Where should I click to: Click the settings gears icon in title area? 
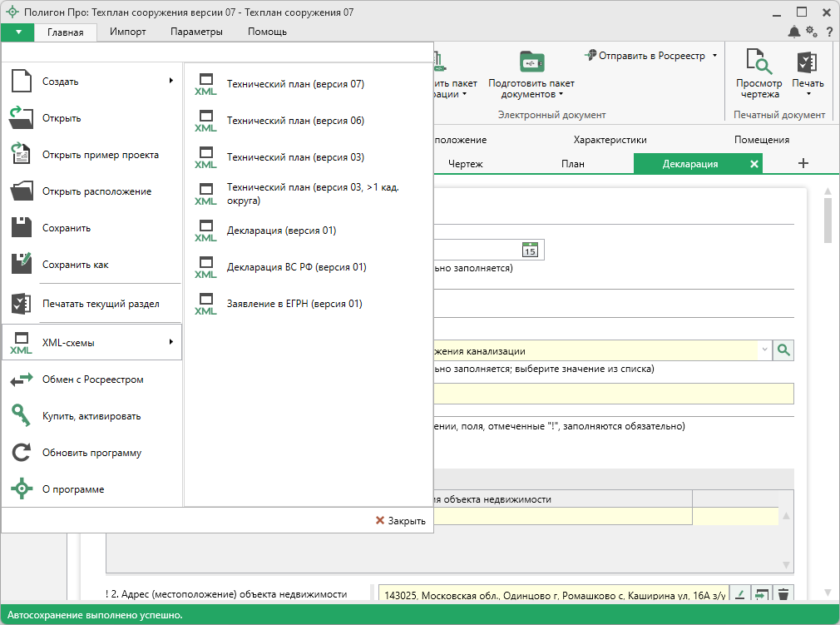coord(811,32)
